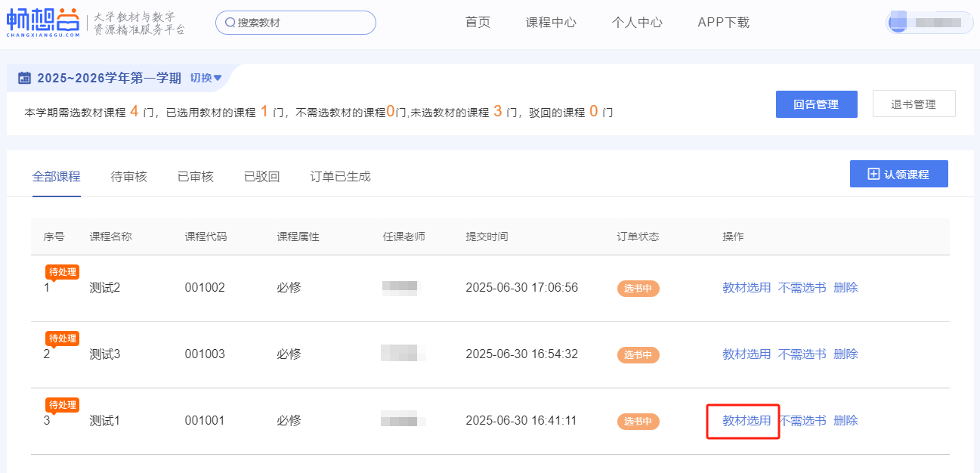
Task: Go to 个人中心 page
Action: click(636, 23)
